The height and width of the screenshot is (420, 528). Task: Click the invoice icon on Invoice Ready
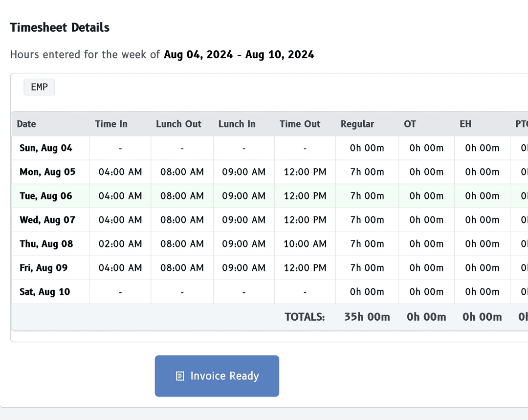[x=180, y=376]
